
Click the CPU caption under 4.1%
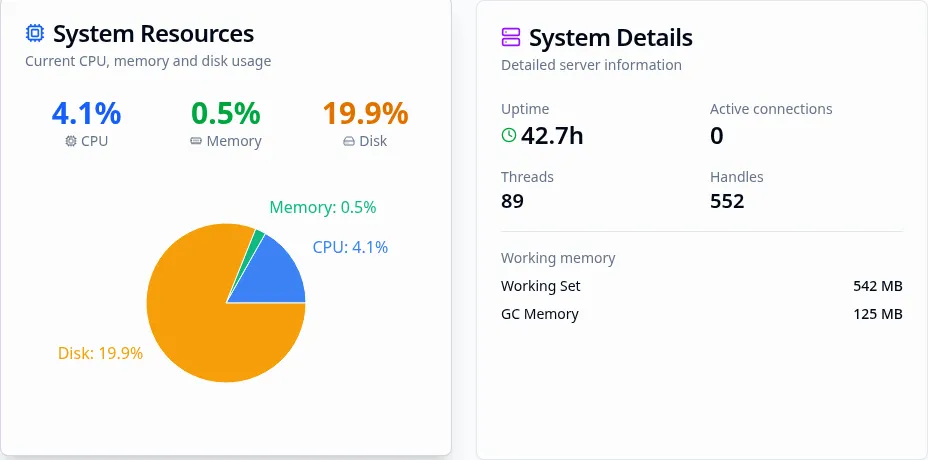tap(95, 141)
